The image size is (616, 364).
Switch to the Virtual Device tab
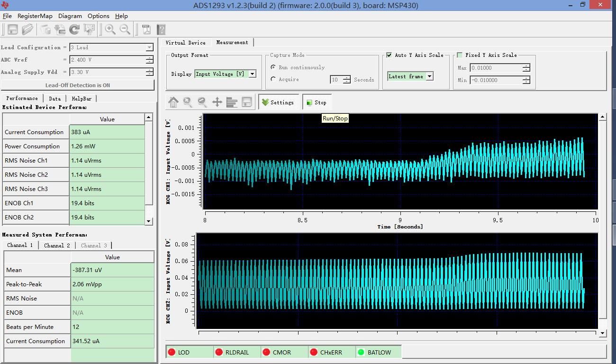click(x=185, y=43)
